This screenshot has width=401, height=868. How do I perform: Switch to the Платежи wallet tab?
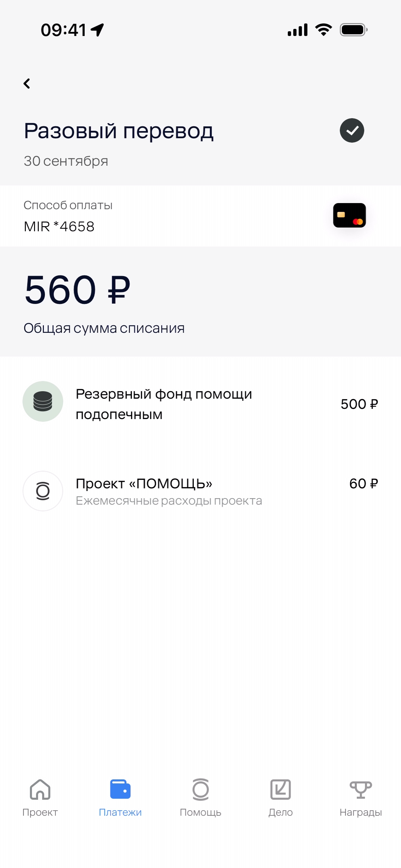(x=120, y=796)
